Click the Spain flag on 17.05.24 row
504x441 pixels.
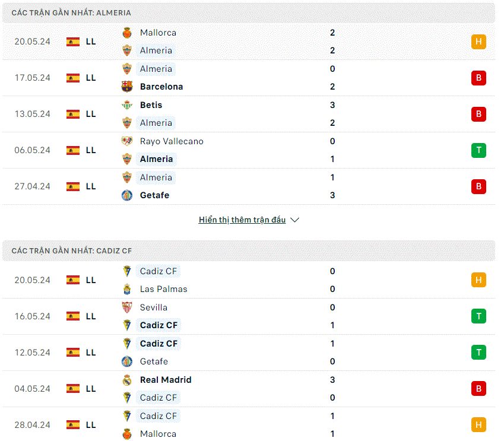pos(73,78)
